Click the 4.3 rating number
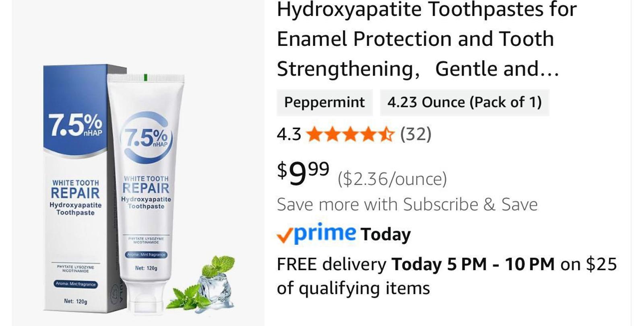The height and width of the screenshot is (326, 644). click(x=289, y=134)
